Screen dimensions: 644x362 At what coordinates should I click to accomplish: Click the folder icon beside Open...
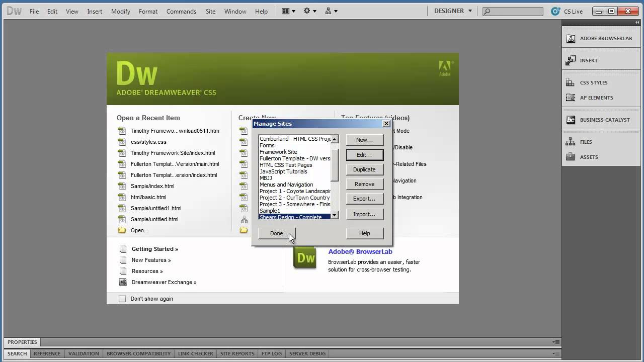[x=121, y=230]
